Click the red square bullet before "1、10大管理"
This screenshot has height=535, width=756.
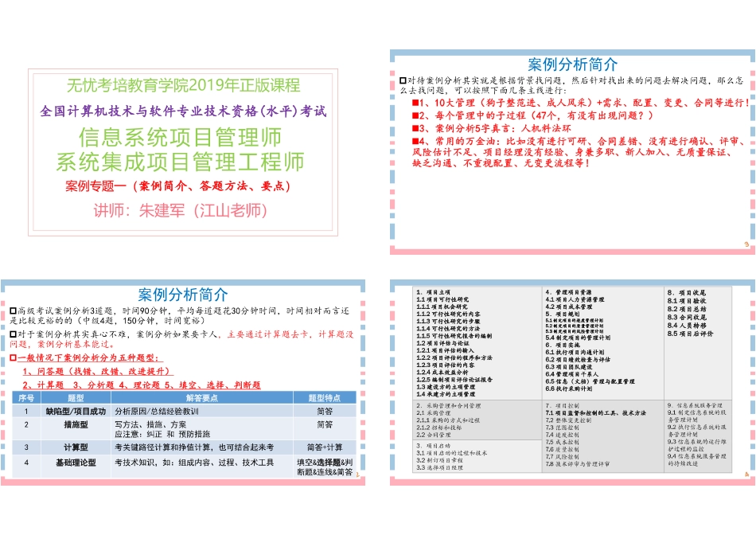point(414,103)
